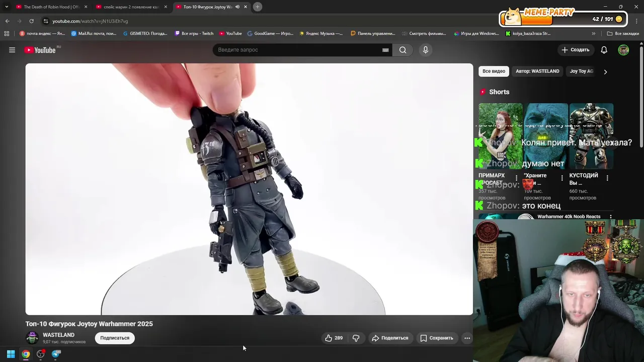Open options for Warhammer 40k Noob Reacts video
This screenshot has width=644, height=362.
(x=611, y=217)
